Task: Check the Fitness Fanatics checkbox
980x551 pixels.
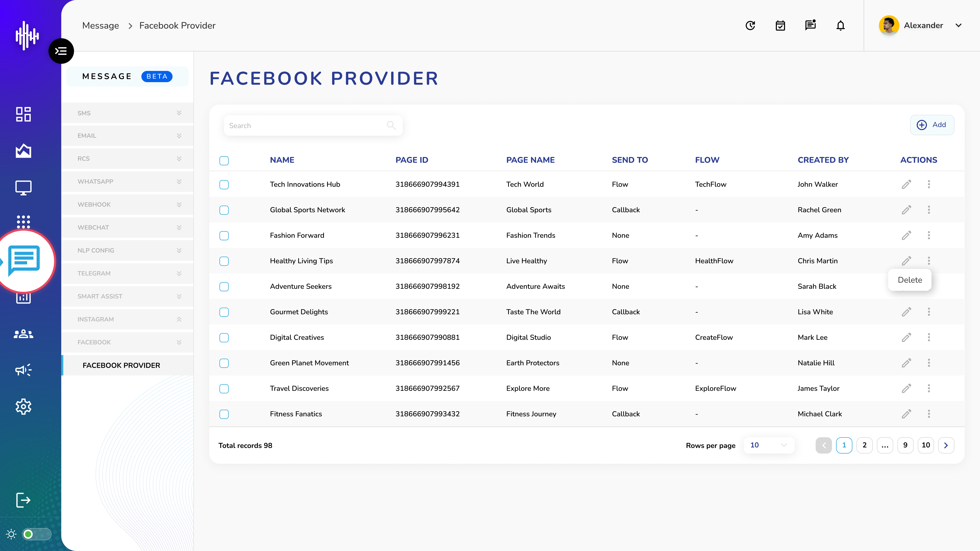Action: pyautogui.click(x=224, y=414)
